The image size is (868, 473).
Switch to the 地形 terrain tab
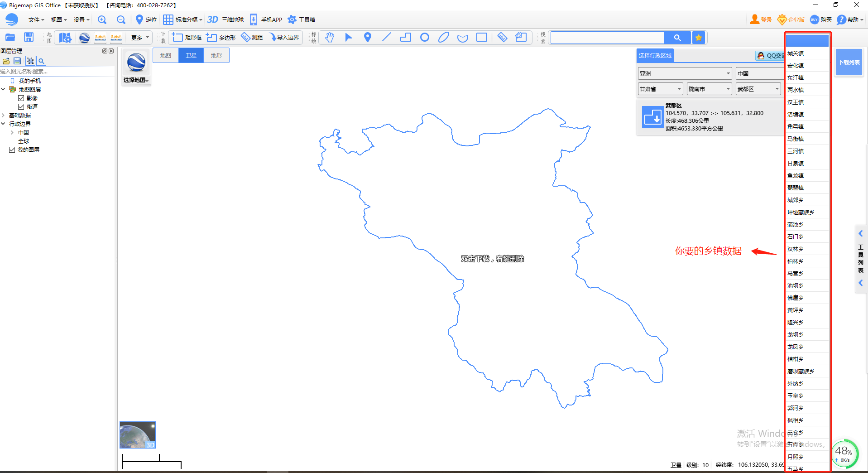(x=216, y=56)
